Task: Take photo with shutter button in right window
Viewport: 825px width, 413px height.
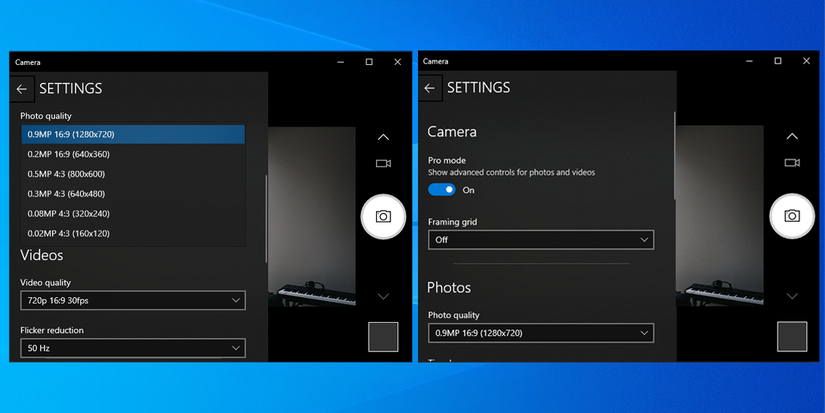Action: [792, 216]
